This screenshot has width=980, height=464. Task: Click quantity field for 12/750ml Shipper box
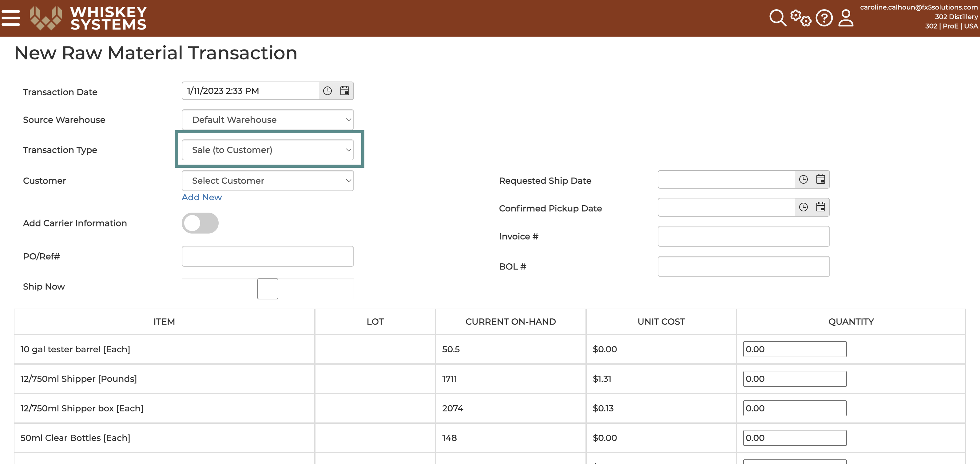(795, 408)
